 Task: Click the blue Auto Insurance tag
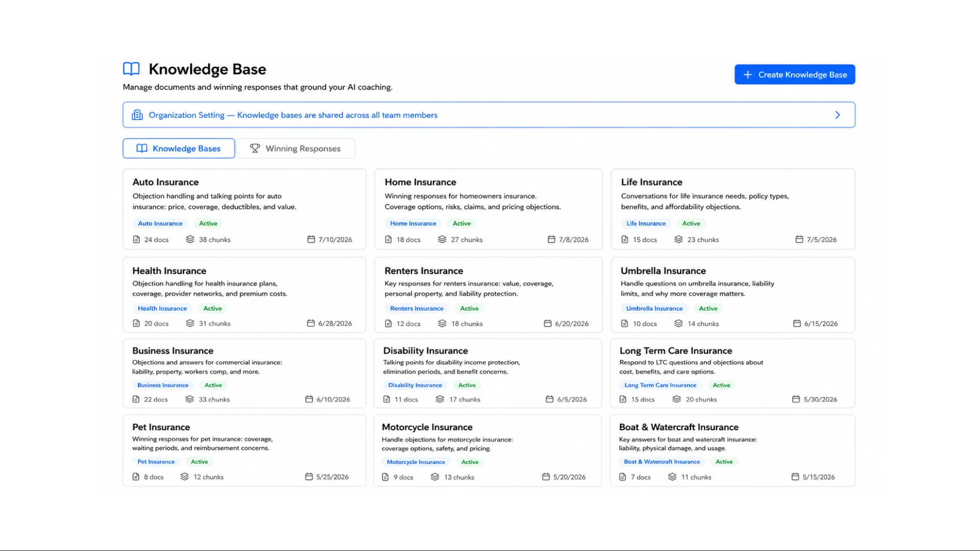[160, 223]
